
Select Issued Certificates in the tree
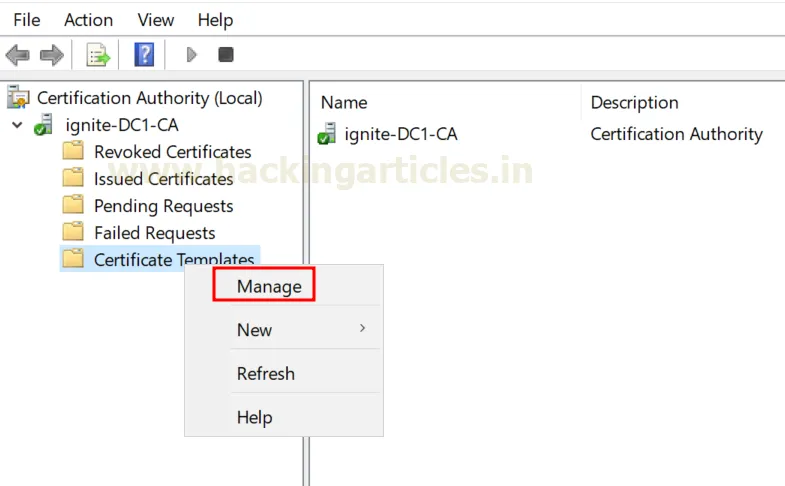tap(163, 179)
